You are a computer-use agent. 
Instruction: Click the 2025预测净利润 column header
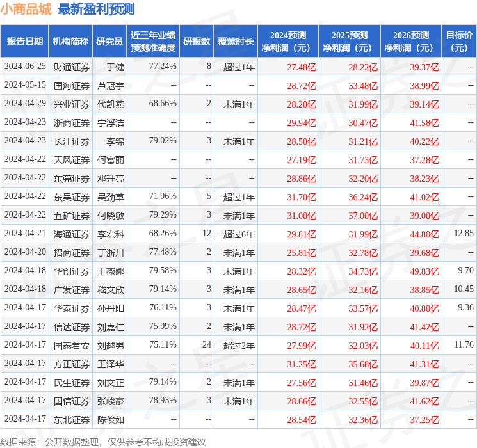[350, 42]
